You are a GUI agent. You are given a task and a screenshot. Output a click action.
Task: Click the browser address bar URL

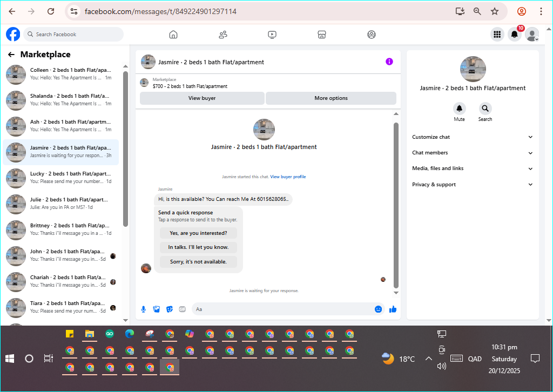click(x=160, y=11)
